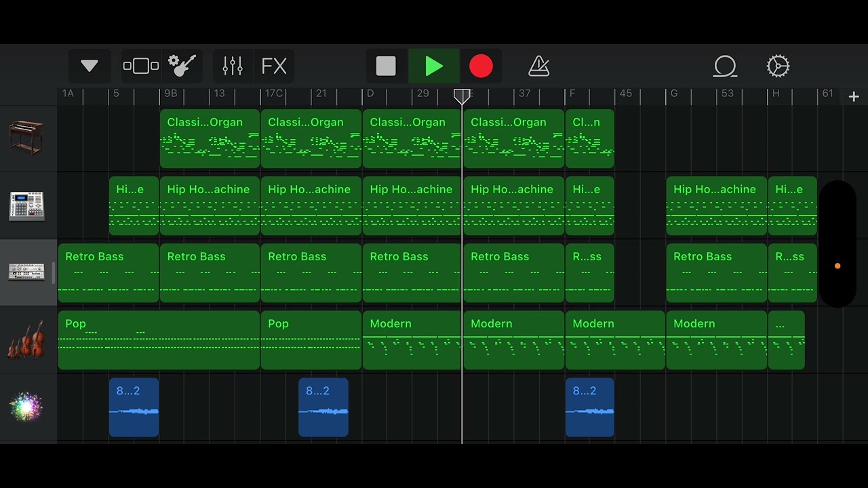Start recording with the red Record button
868x488 pixels.
(x=481, y=66)
